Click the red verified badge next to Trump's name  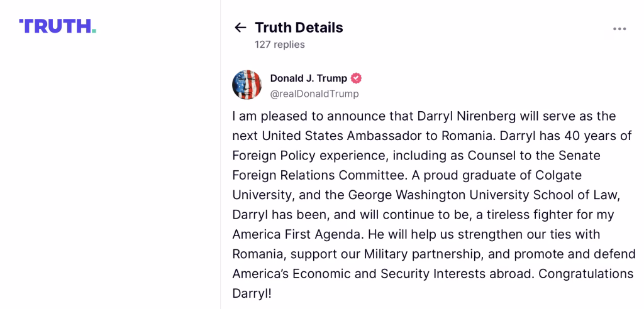click(x=356, y=79)
